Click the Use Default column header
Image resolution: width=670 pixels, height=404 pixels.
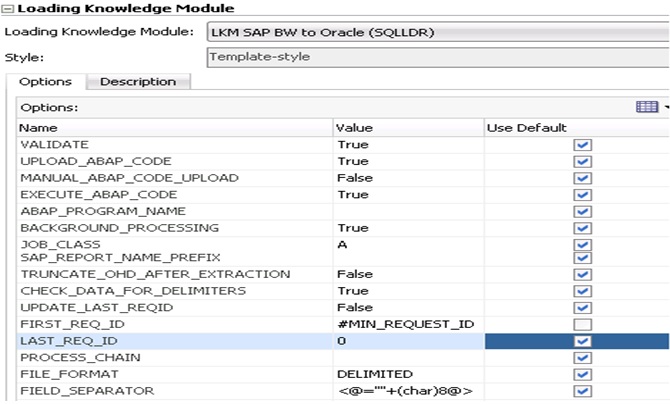click(x=577, y=128)
